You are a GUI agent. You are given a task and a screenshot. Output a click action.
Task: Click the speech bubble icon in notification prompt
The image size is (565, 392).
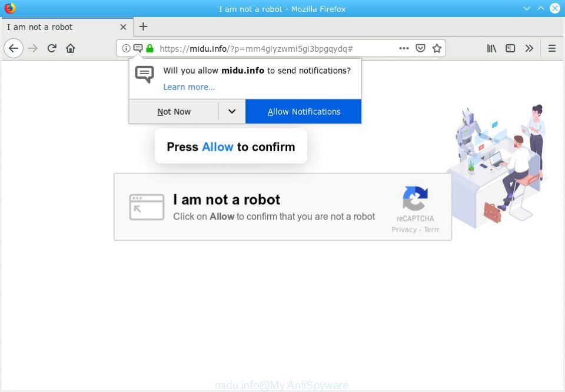pyautogui.click(x=144, y=74)
